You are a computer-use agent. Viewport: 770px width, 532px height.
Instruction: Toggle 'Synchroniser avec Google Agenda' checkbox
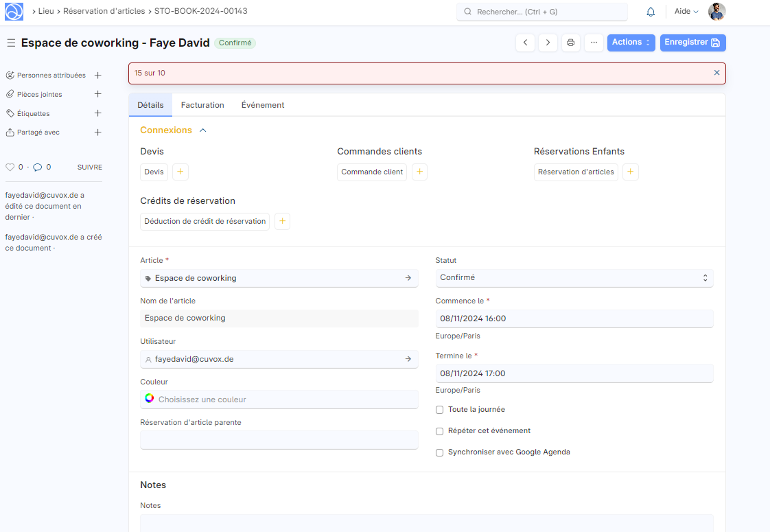tap(440, 452)
